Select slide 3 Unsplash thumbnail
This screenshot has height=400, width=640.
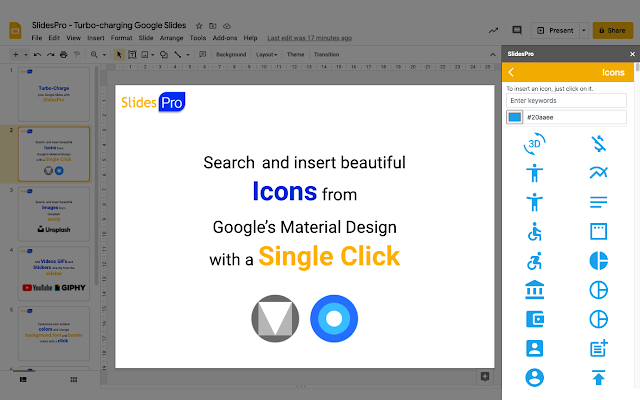(54, 214)
